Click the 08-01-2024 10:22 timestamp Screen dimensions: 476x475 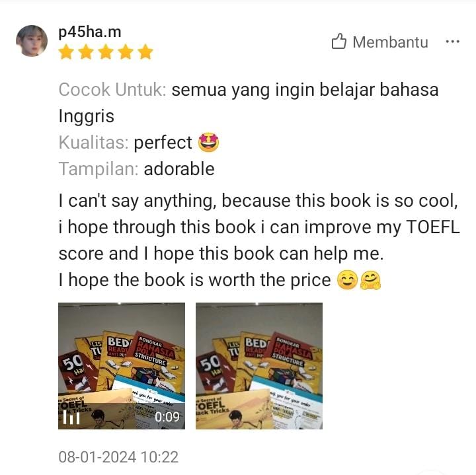tap(118, 457)
